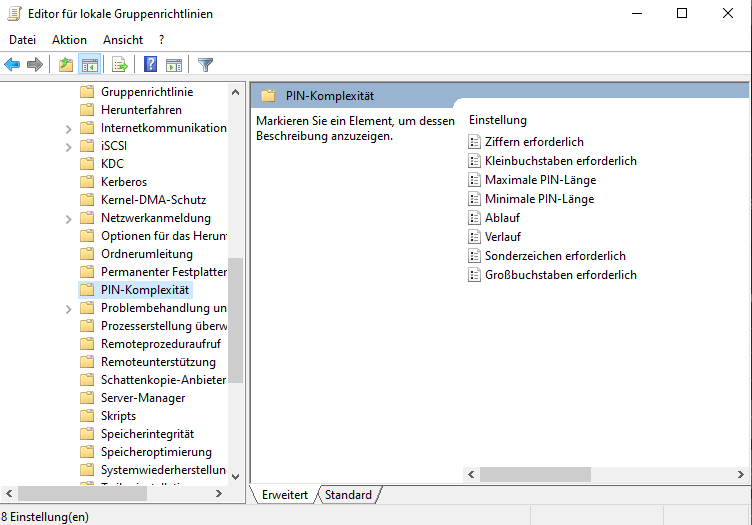Click the folder icon next to Kerberos
The width and height of the screenshot is (752, 525).
click(87, 182)
